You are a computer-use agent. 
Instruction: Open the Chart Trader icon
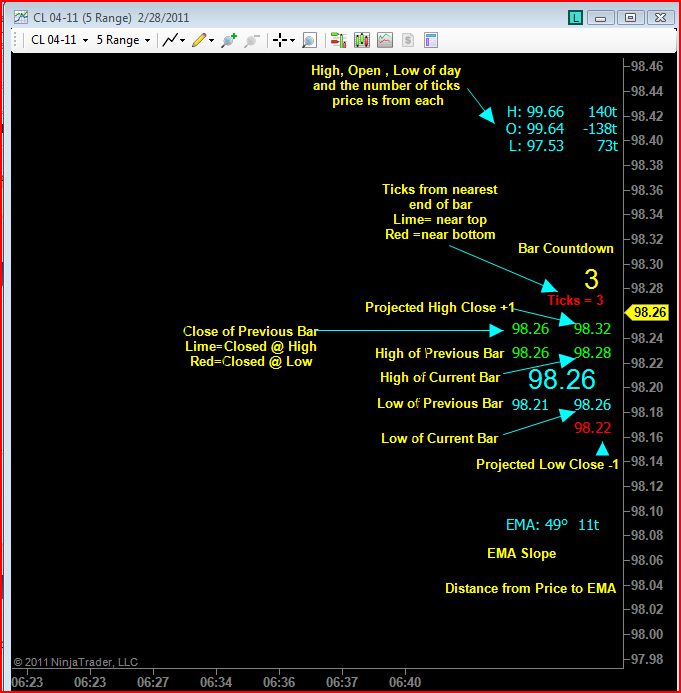339,40
